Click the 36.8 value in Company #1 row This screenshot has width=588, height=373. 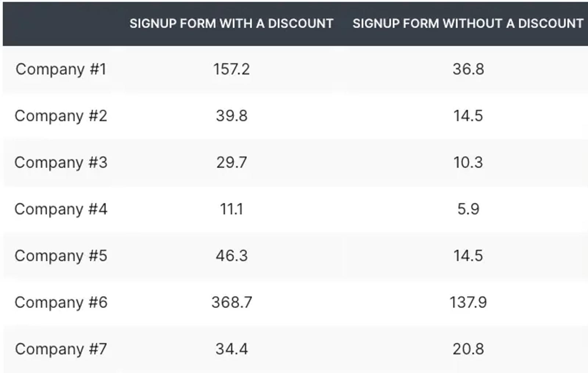(x=468, y=69)
